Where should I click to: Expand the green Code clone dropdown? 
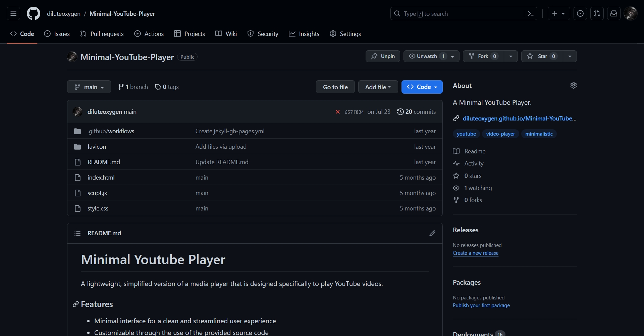point(422,87)
